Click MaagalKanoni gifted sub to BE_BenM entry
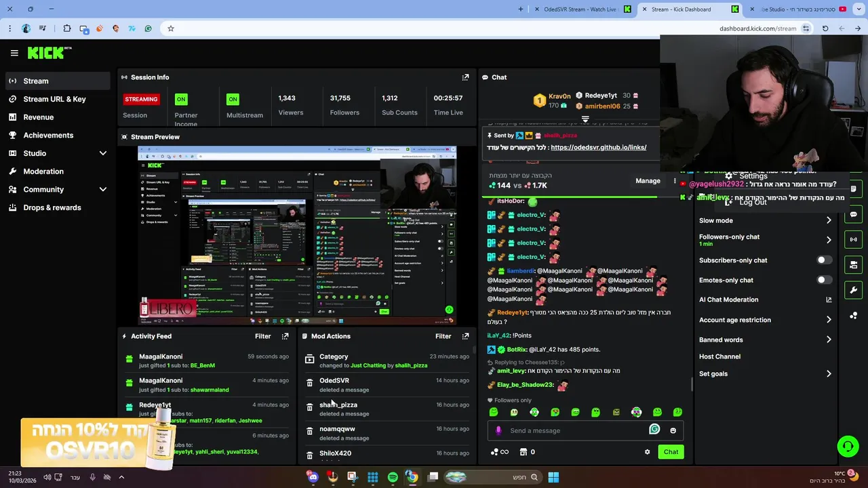 click(207, 361)
